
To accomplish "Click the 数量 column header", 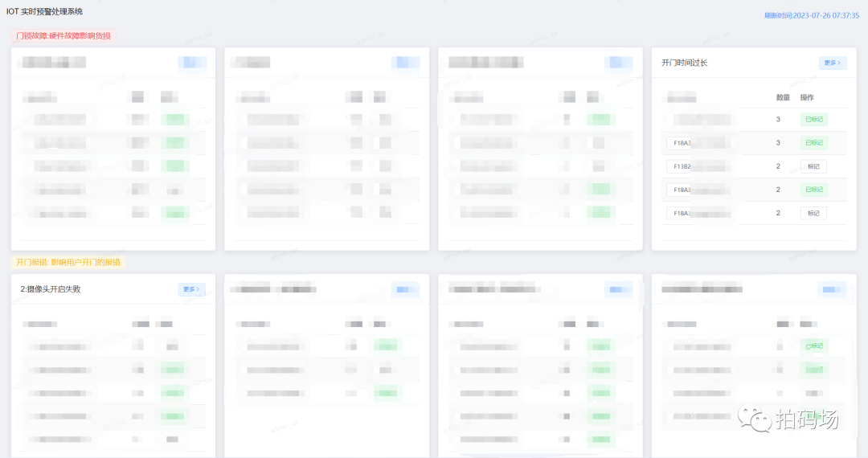I will coord(783,97).
